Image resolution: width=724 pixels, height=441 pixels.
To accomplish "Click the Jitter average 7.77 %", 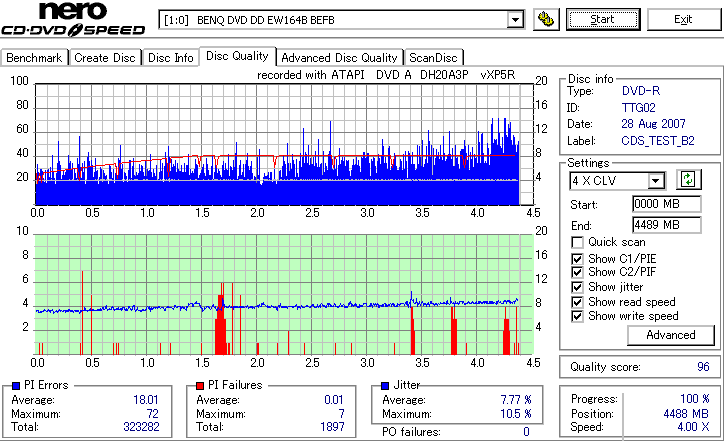I will click(x=516, y=399).
